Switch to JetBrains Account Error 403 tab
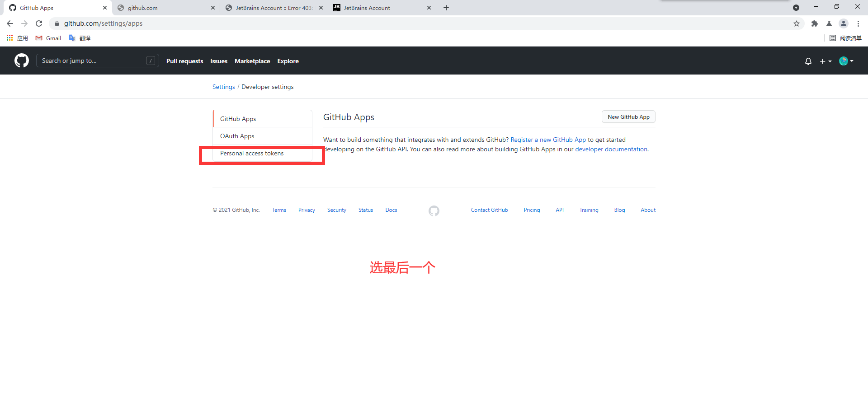The height and width of the screenshot is (397, 868). coord(274,8)
